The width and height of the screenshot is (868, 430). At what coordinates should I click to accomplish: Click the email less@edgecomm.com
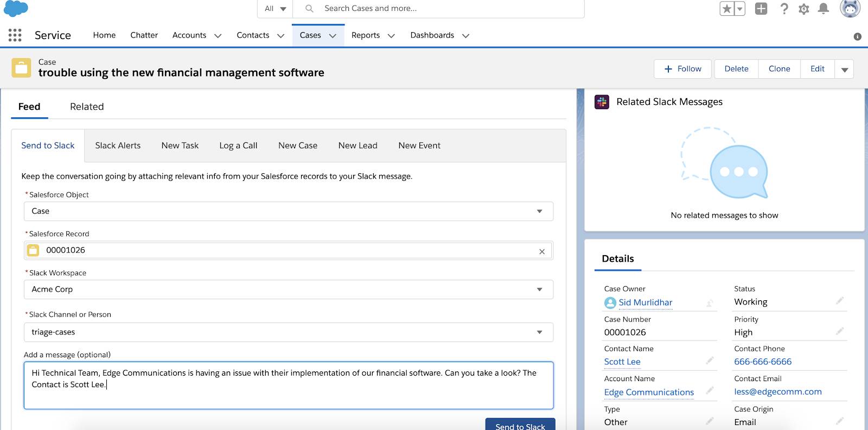coord(778,392)
